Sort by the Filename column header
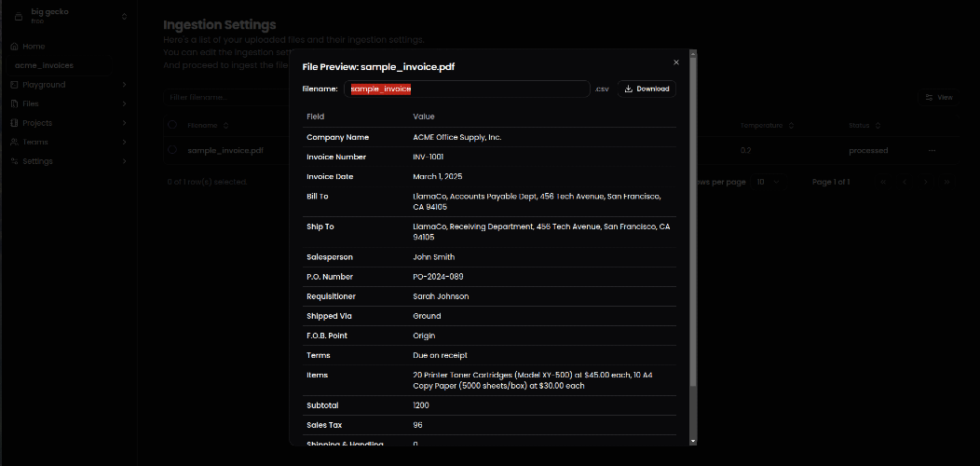The image size is (980, 466). (x=208, y=126)
